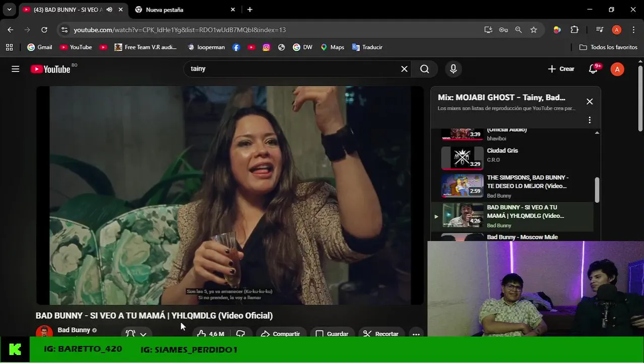The width and height of the screenshot is (644, 363).
Task: Open saved passwords key icon
Action: pyautogui.click(x=503, y=30)
